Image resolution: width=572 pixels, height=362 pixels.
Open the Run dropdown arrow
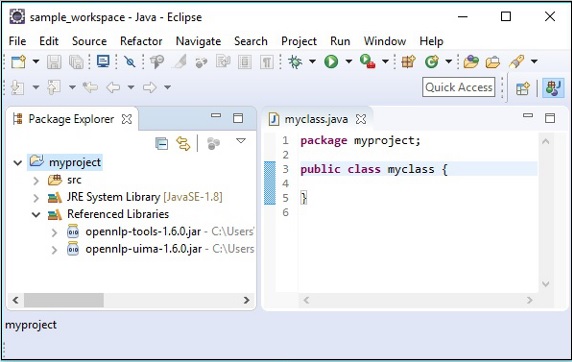click(x=349, y=61)
